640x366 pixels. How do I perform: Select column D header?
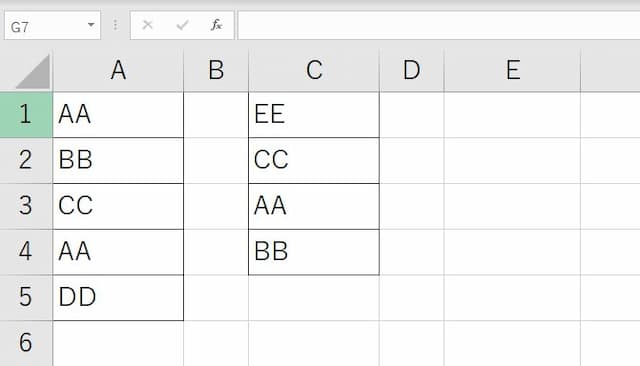pyautogui.click(x=411, y=70)
